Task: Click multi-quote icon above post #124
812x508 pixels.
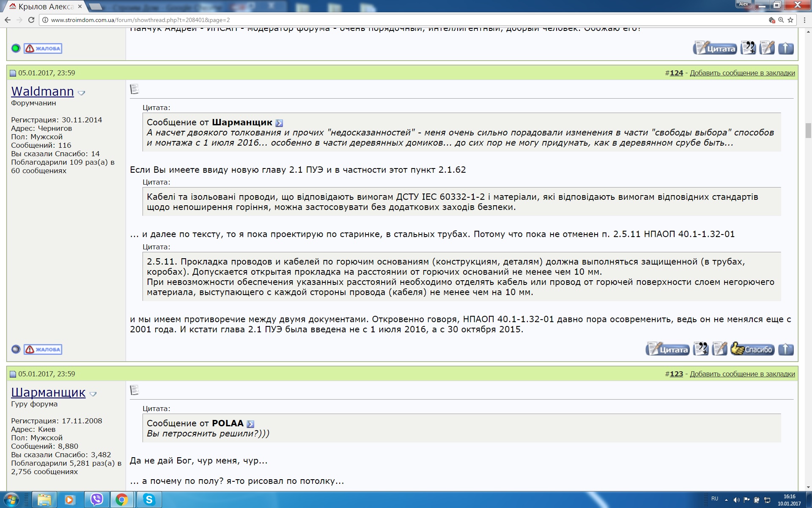Action: (748, 48)
